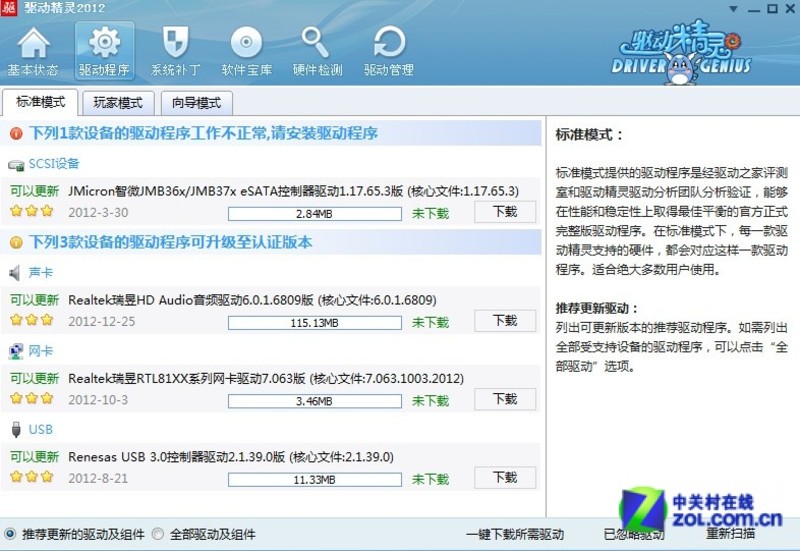Viewport: 800px width, 551px height.
Task: Click the SCSI设备 category icon
Action: tap(16, 165)
